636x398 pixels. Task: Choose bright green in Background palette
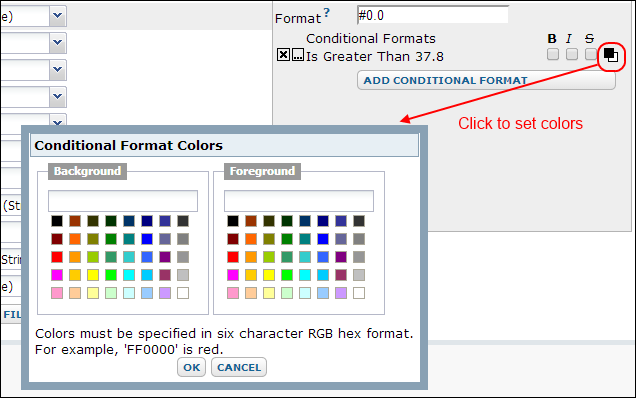click(x=111, y=275)
